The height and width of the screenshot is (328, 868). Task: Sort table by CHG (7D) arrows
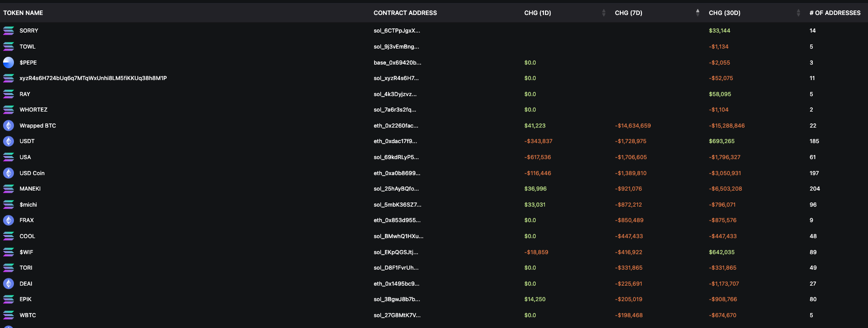click(698, 13)
